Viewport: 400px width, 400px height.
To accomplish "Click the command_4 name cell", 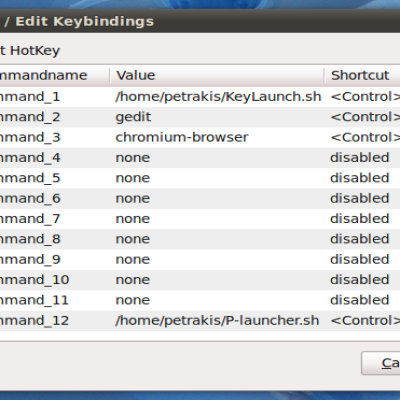I will click(x=30, y=158).
